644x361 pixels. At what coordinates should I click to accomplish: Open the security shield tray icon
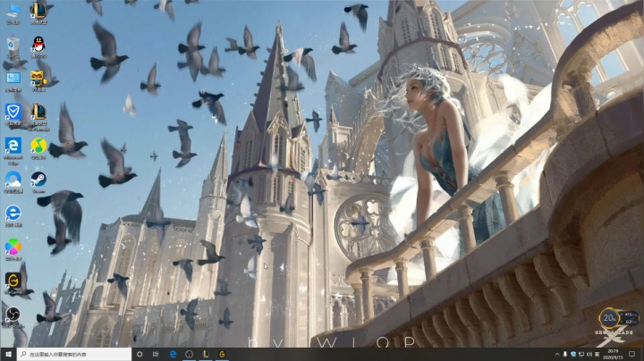(573, 354)
